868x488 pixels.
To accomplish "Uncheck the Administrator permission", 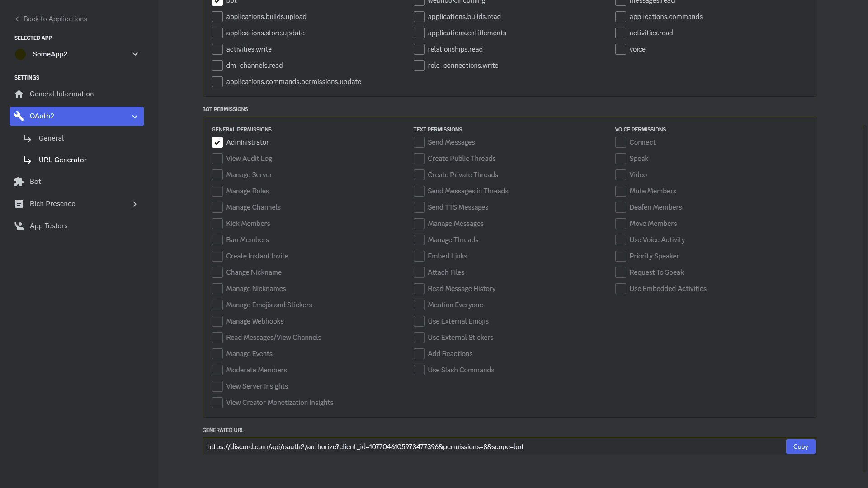I will point(217,142).
